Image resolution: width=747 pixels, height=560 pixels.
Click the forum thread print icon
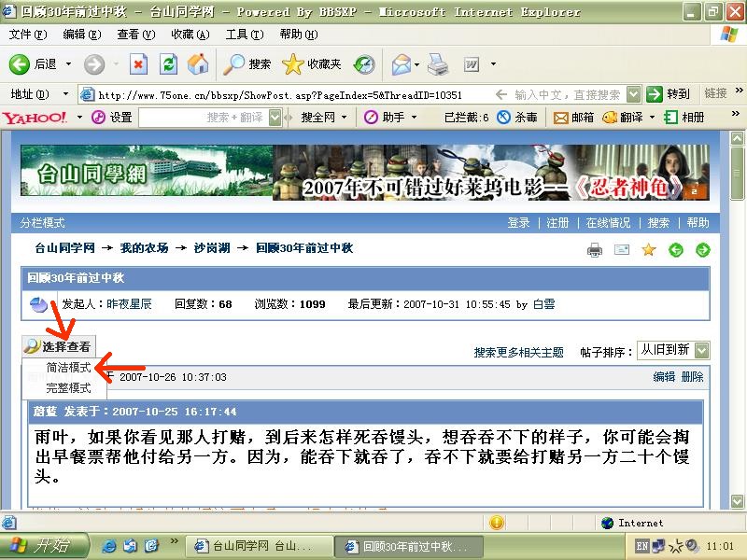pos(594,249)
